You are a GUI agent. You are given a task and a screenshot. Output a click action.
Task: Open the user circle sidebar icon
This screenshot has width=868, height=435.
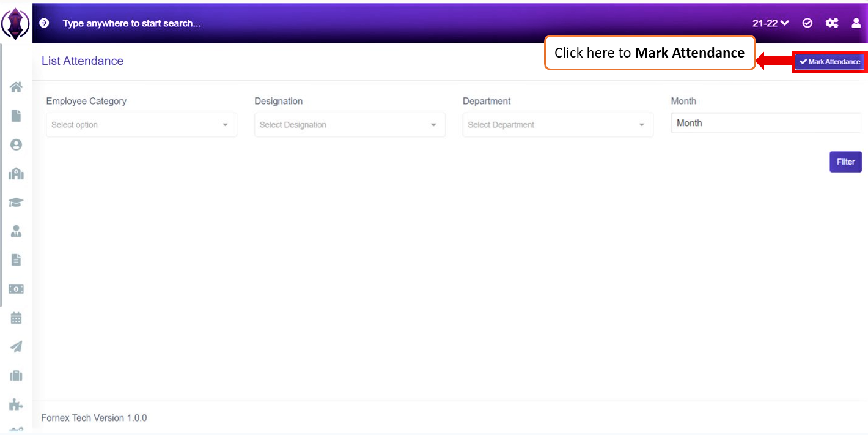[16, 144]
